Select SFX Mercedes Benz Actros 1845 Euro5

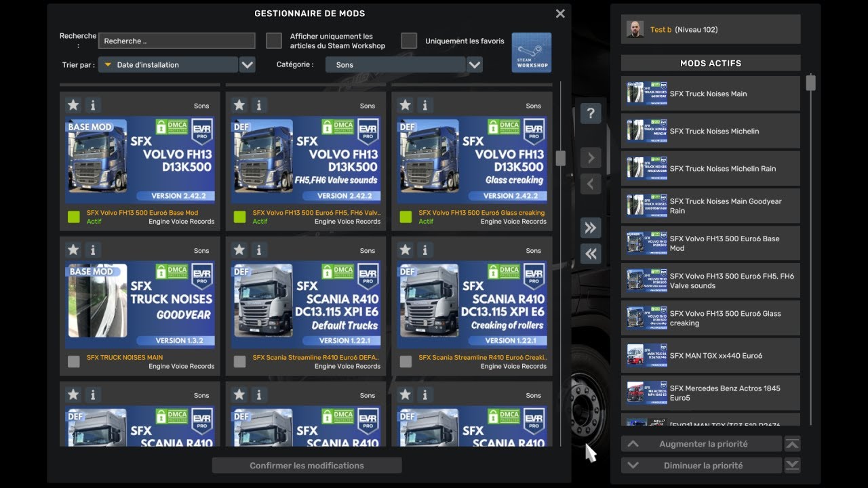[711, 393]
